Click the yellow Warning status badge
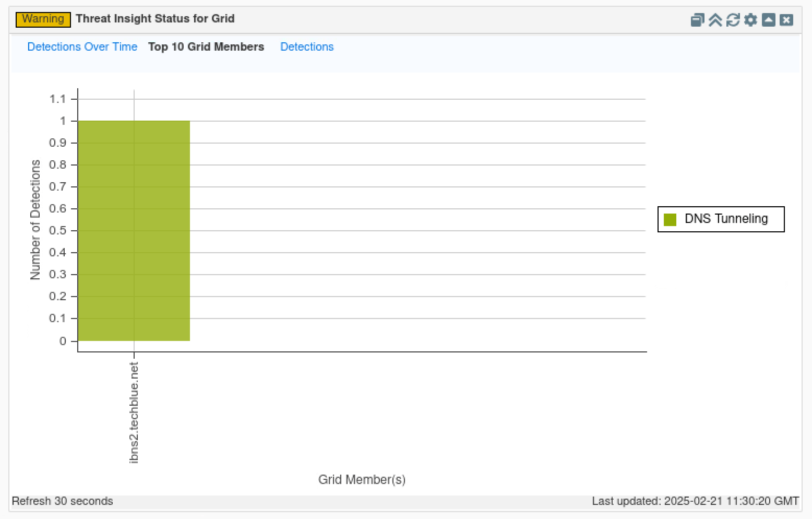Viewport: 812px width, 519px height. (43, 19)
